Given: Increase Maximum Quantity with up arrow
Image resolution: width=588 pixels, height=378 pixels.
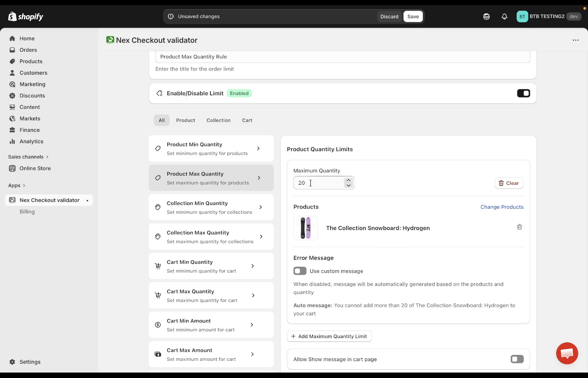Looking at the screenshot, I should [x=349, y=180].
